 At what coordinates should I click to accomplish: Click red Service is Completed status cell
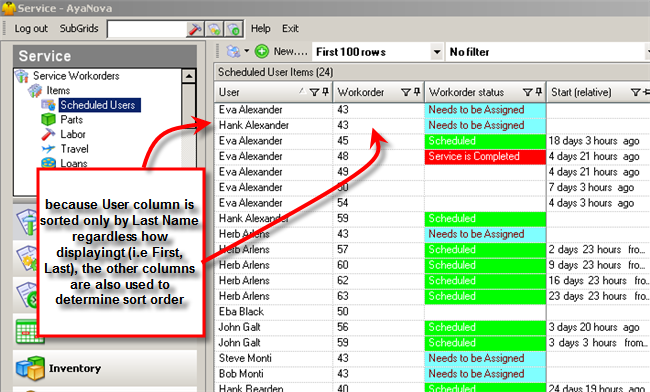[485, 156]
